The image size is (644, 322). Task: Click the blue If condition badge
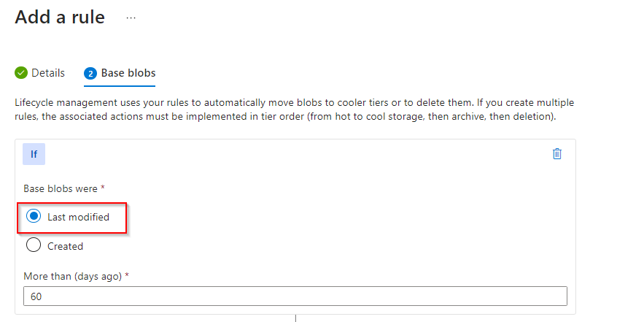(x=34, y=154)
